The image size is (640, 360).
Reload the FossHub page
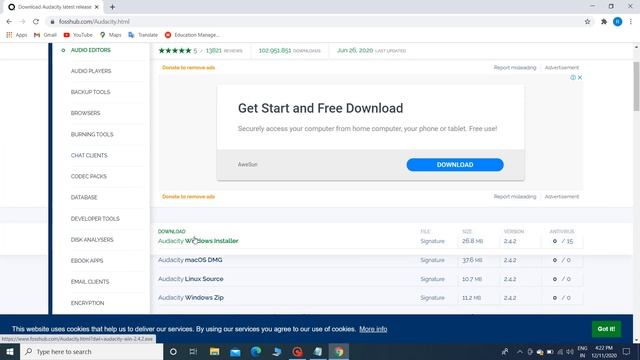pyautogui.click(x=36, y=22)
